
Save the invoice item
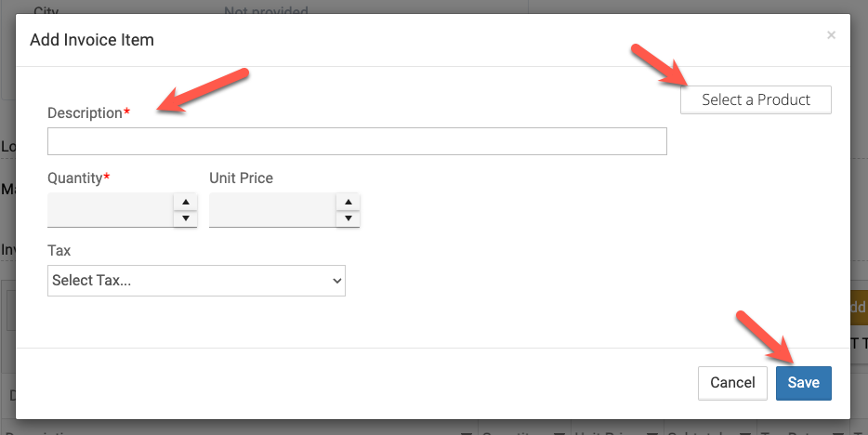[x=803, y=382]
